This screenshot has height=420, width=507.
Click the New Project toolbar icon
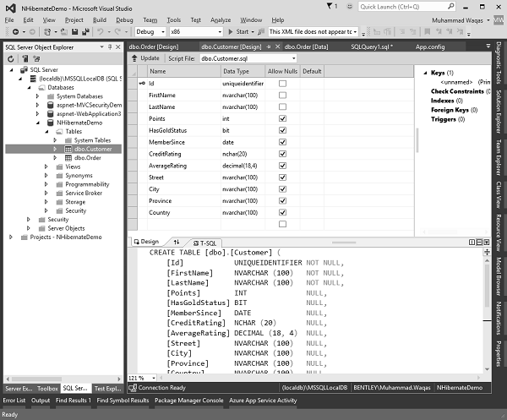coord(47,31)
